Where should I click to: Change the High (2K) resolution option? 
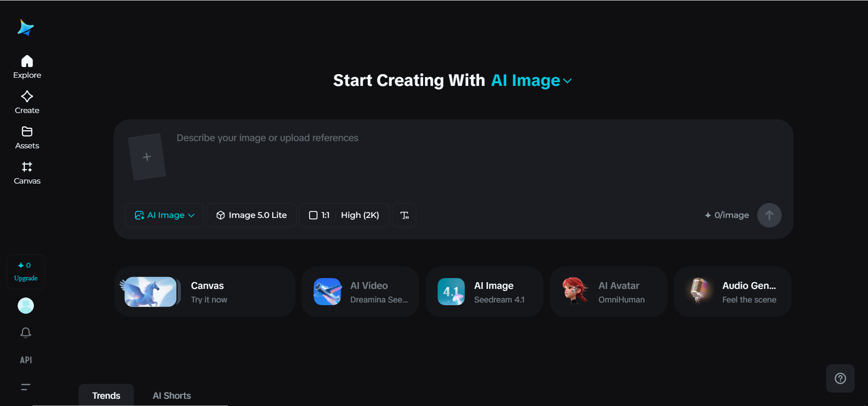click(360, 215)
